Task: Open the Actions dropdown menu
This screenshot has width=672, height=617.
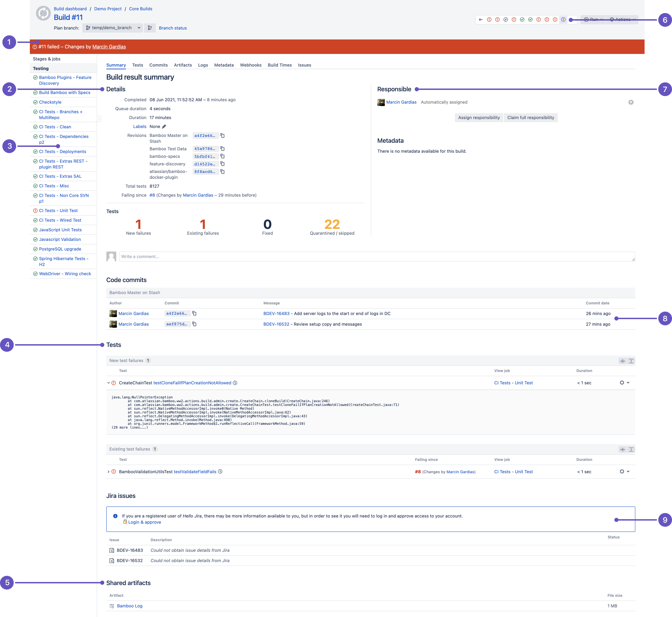Action: (622, 20)
